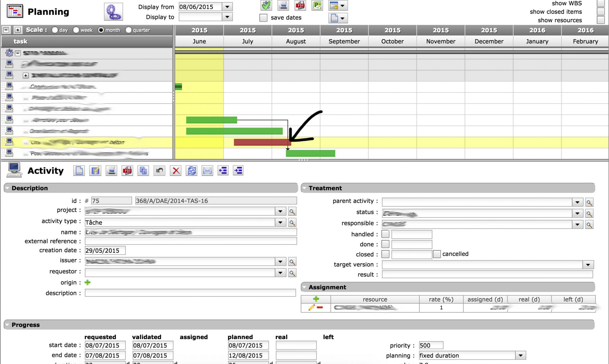Tick the cancelled checkbox
Screen dimensions: 609x364
(437, 254)
